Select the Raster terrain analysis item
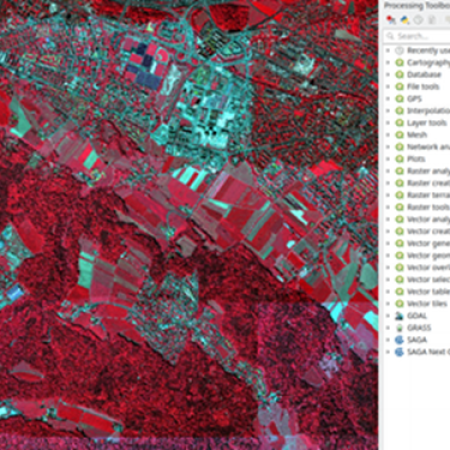The image size is (450, 450). point(428,195)
